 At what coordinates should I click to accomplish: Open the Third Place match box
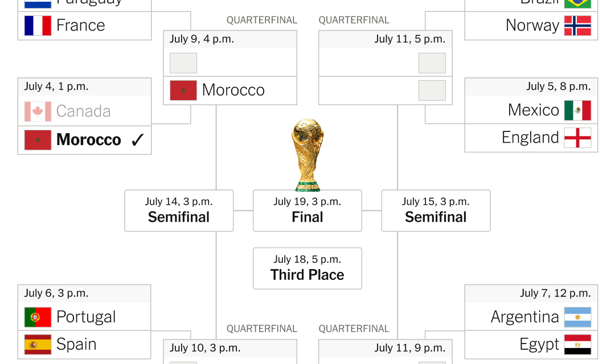[x=307, y=268]
